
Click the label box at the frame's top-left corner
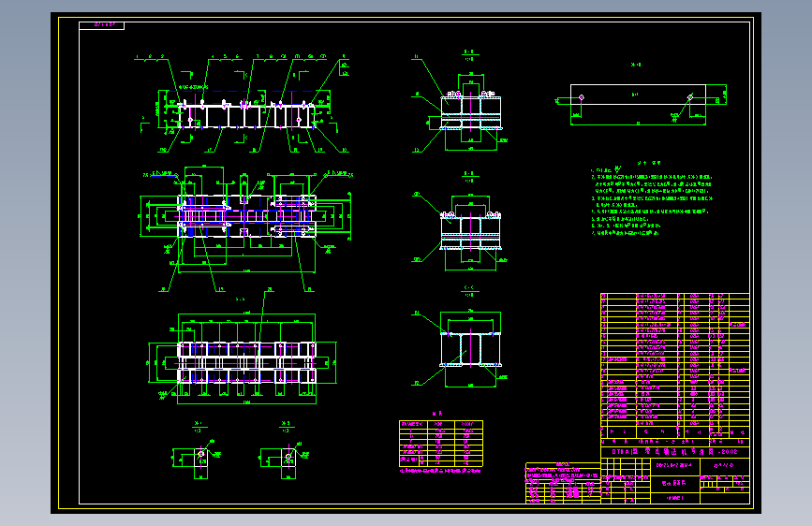tap(101, 25)
